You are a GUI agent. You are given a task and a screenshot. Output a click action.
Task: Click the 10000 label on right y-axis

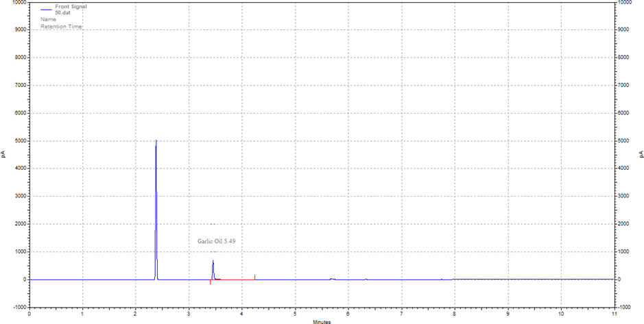click(628, 3)
